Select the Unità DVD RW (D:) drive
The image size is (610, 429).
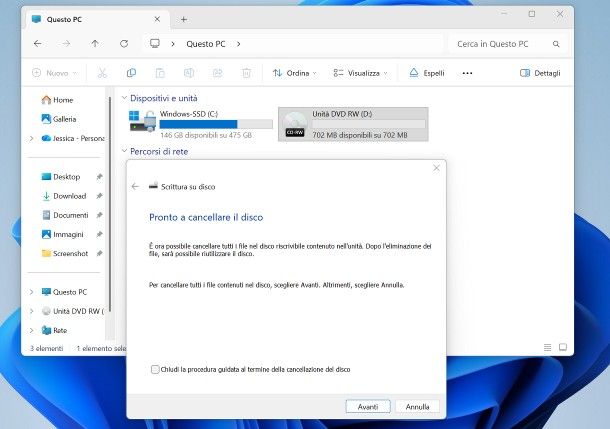[x=353, y=124]
